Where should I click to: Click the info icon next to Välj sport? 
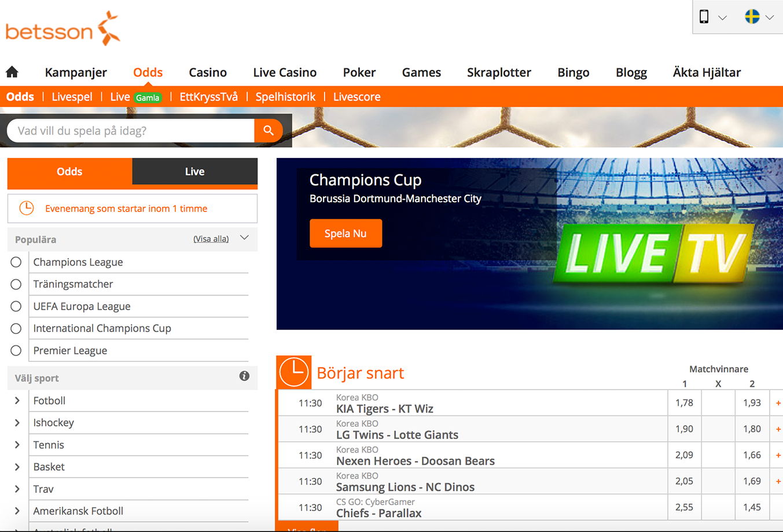244,376
